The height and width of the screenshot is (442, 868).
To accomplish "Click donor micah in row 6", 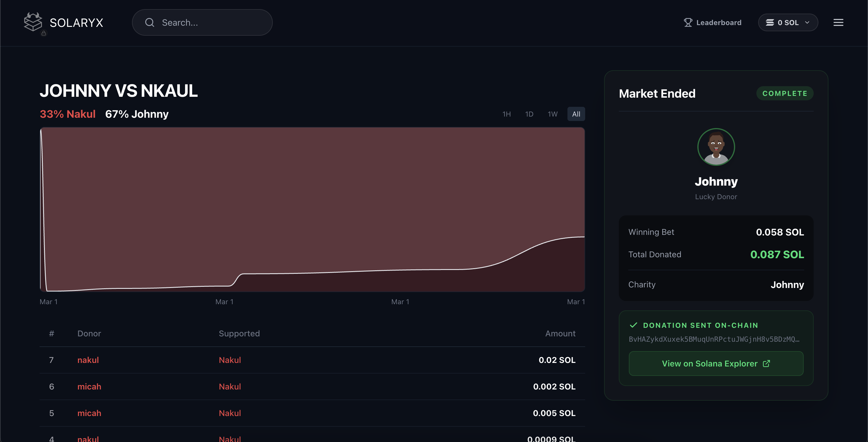I will 89,387.
